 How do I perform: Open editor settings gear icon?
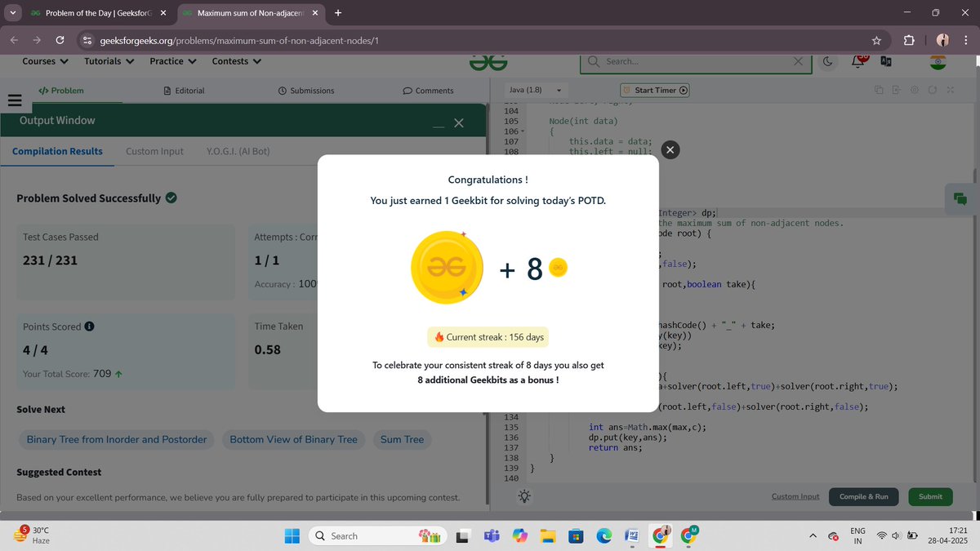[915, 90]
